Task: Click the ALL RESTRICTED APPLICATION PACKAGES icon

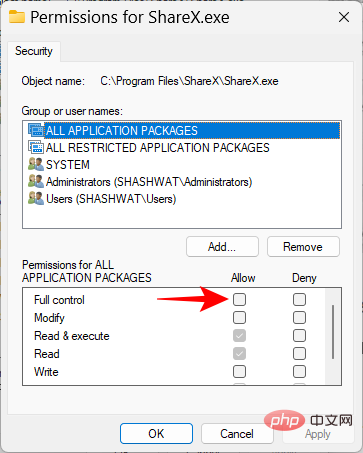Action: click(x=36, y=147)
